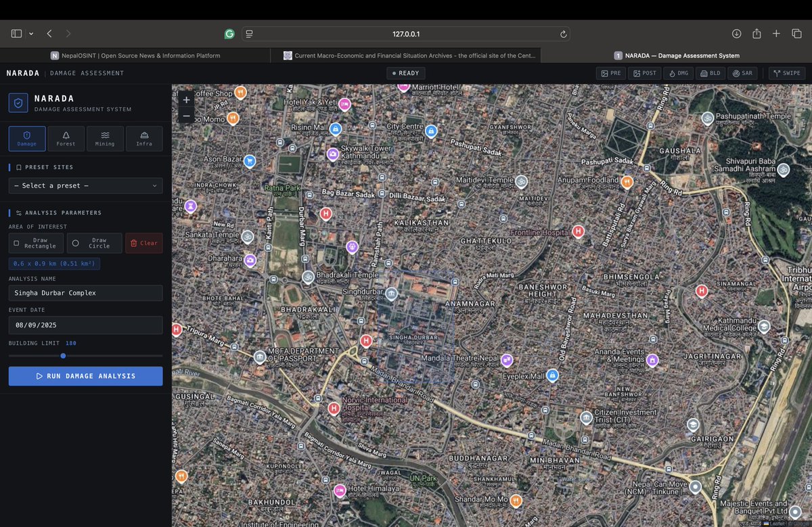The height and width of the screenshot is (527, 812).
Task: Select Skywalk Tower Kathmandu marker
Action: (x=333, y=154)
